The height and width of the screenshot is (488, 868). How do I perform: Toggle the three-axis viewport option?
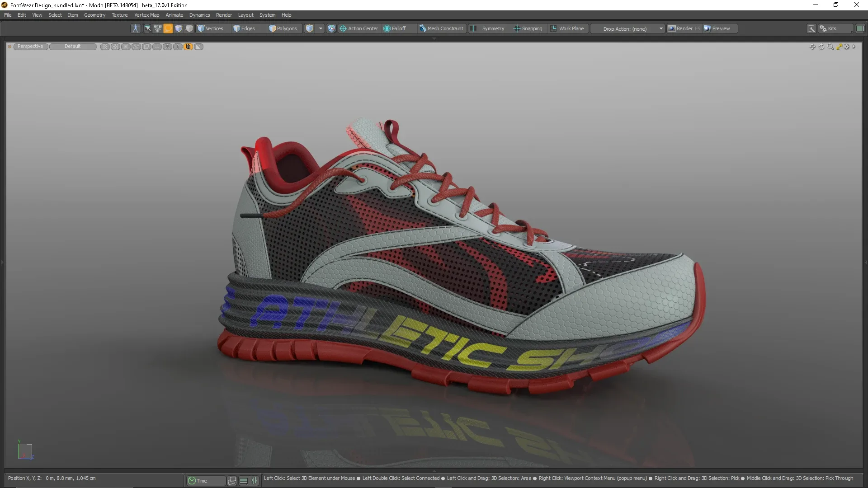click(x=157, y=47)
